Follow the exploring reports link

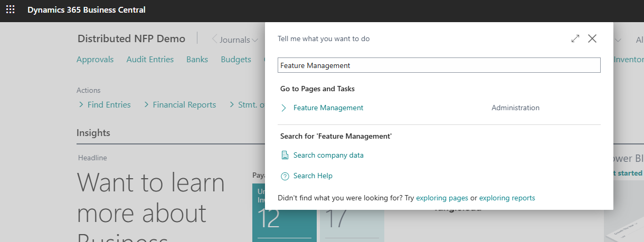[507, 198]
